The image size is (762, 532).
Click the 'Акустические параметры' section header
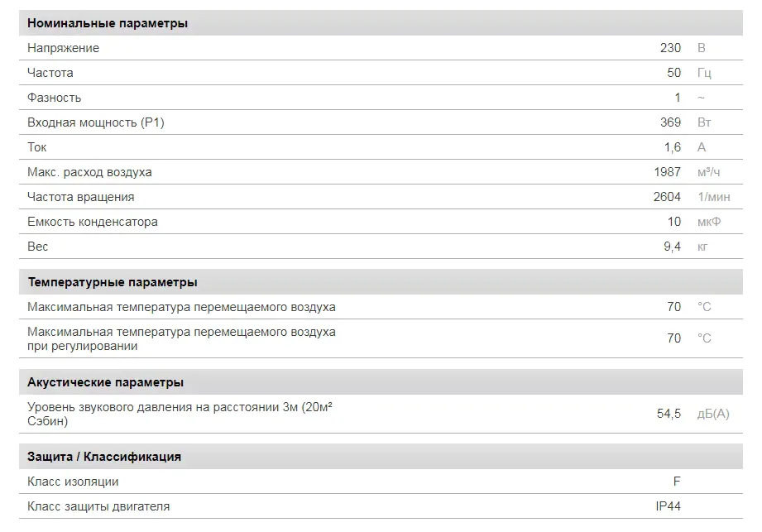106,382
